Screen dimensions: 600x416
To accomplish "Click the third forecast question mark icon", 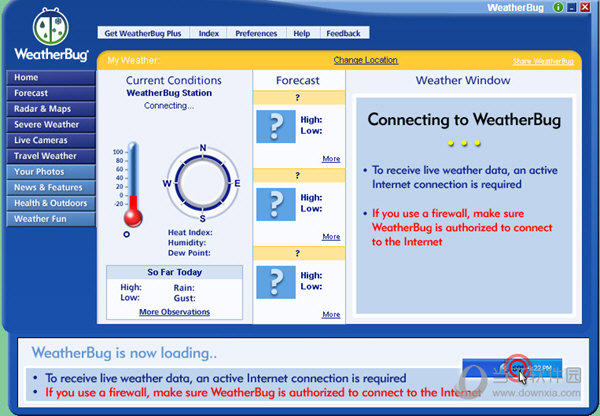I will pos(276,282).
